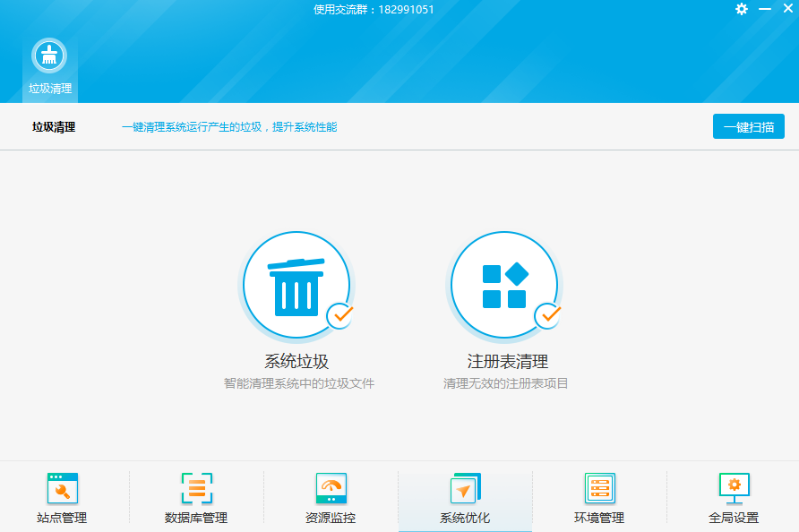799x532 pixels.
Task: Select the 系统垃圾 trash can icon
Action: [296, 286]
